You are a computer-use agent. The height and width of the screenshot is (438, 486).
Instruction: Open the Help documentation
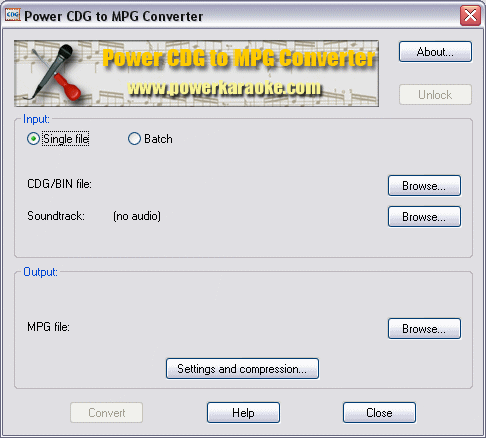(x=243, y=413)
